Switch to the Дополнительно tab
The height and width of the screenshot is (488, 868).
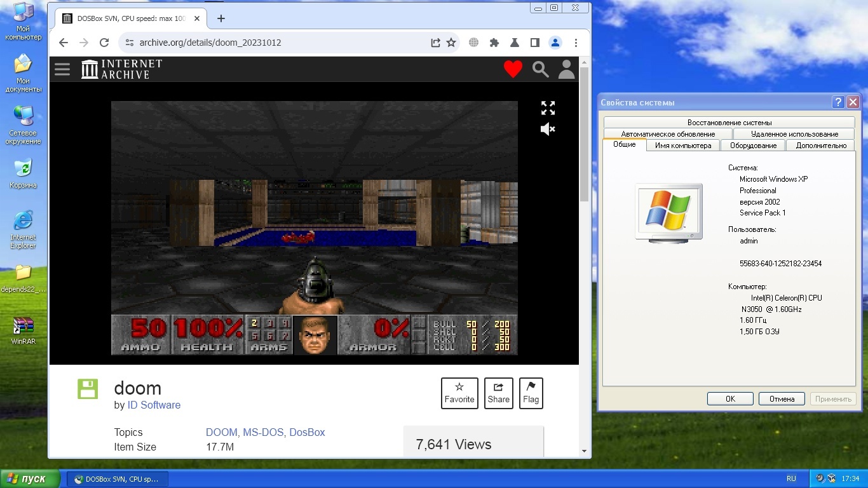tap(821, 146)
